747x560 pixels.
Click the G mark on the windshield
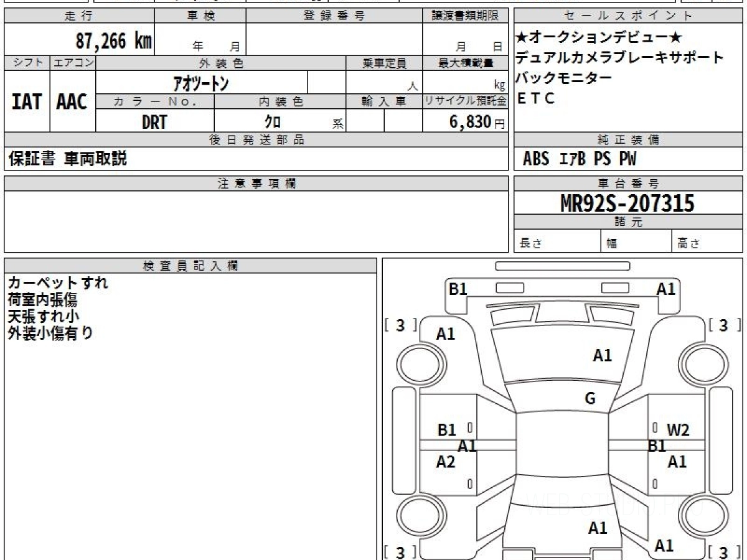590,399
